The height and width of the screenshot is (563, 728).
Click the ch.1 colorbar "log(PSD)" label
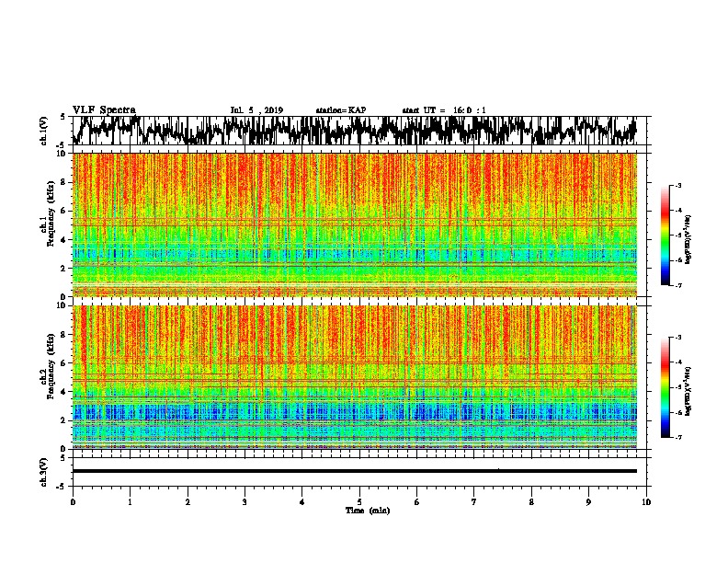(688, 239)
